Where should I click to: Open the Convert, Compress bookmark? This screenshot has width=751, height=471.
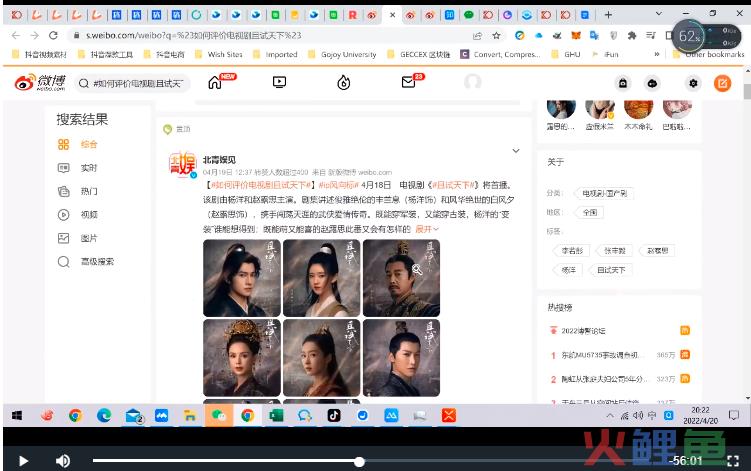click(501, 54)
